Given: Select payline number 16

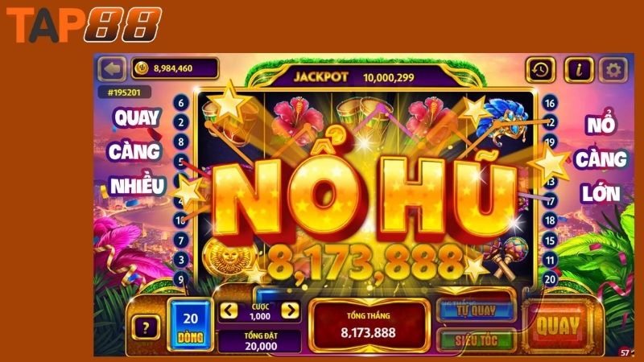Looking at the screenshot, I should pos(550,103).
